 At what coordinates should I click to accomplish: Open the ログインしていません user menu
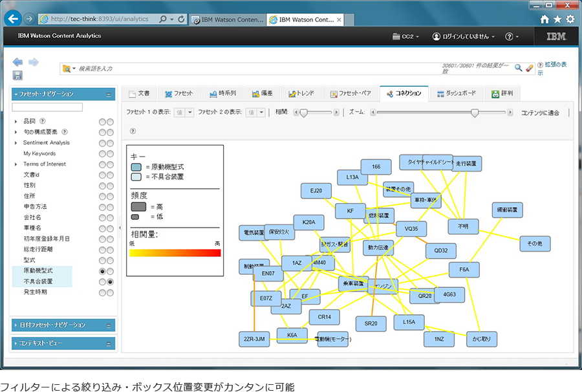tap(463, 36)
